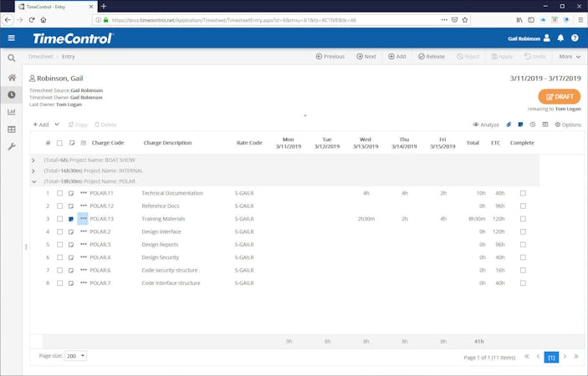Open the clock icon beside notes toolbar
The image size is (588, 376).
pos(533,124)
